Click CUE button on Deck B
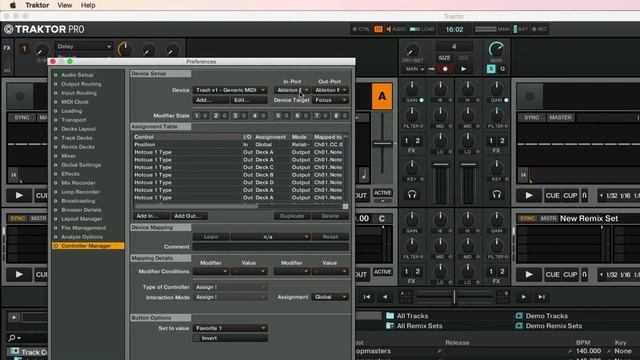The height and width of the screenshot is (360, 640). 552,196
